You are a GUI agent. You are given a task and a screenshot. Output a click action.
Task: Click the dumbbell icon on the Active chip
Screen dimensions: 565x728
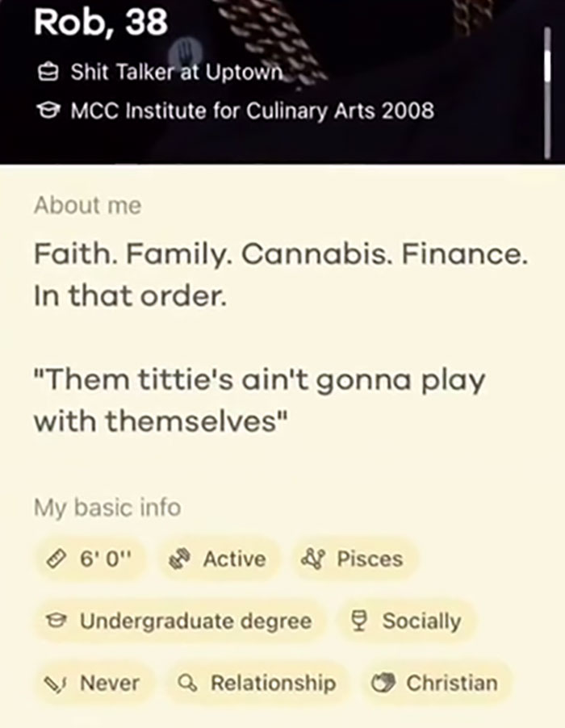(182, 559)
